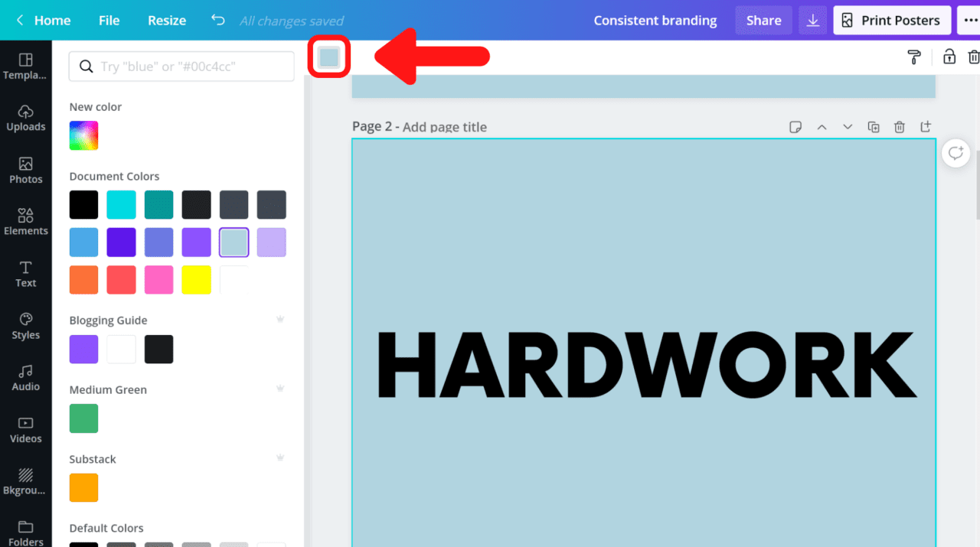Add a new page below page 2
This screenshot has height=547, width=980.
926,126
